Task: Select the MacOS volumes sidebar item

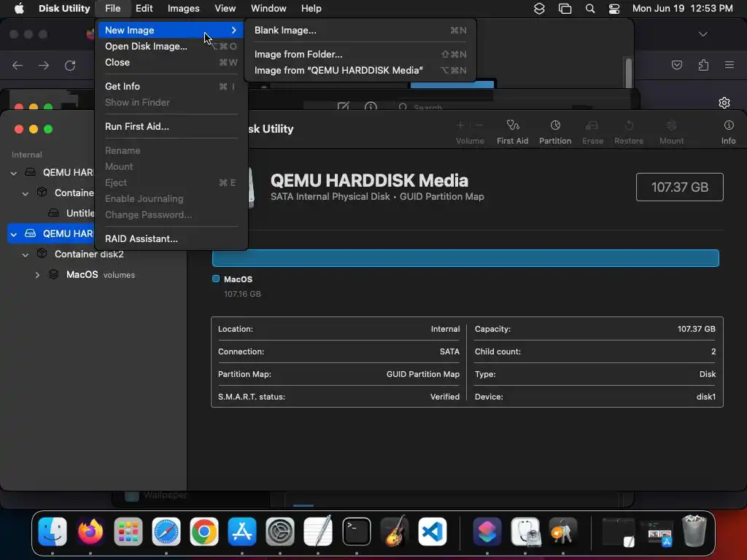Action: 93,275
